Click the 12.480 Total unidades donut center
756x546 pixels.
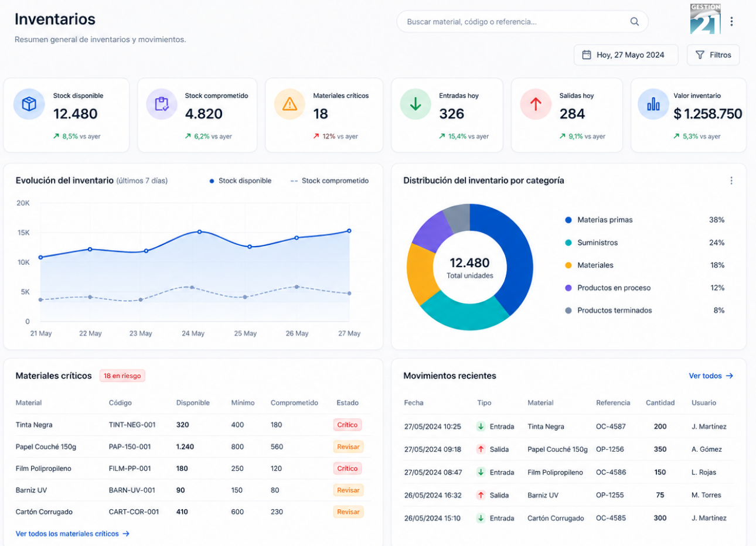470,267
